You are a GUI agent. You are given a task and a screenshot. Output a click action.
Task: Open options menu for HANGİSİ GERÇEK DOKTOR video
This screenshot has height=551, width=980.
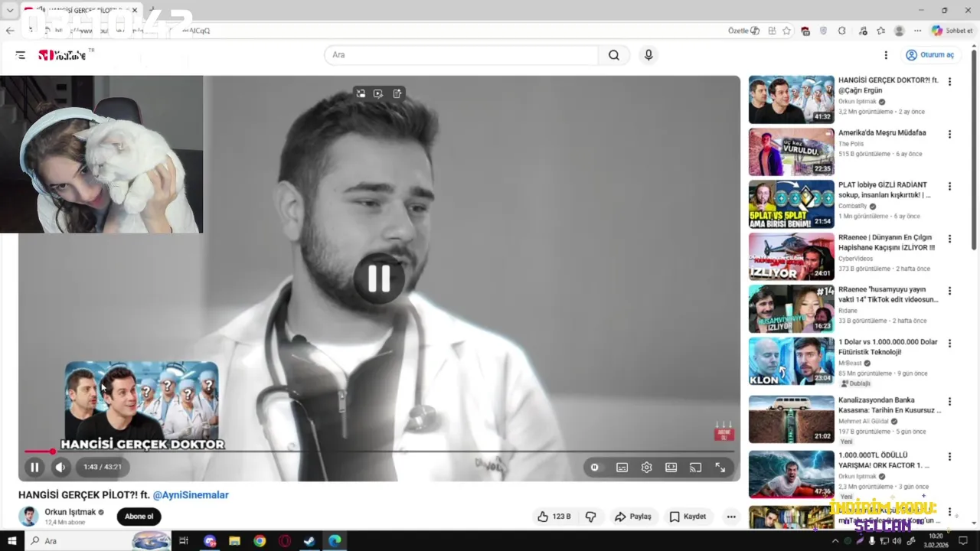949,82
